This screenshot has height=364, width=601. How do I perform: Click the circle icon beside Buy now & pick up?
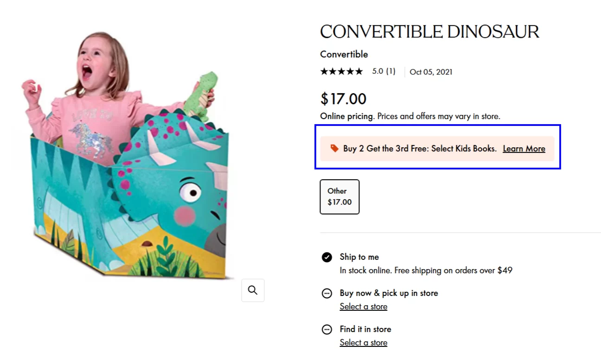[x=327, y=294]
